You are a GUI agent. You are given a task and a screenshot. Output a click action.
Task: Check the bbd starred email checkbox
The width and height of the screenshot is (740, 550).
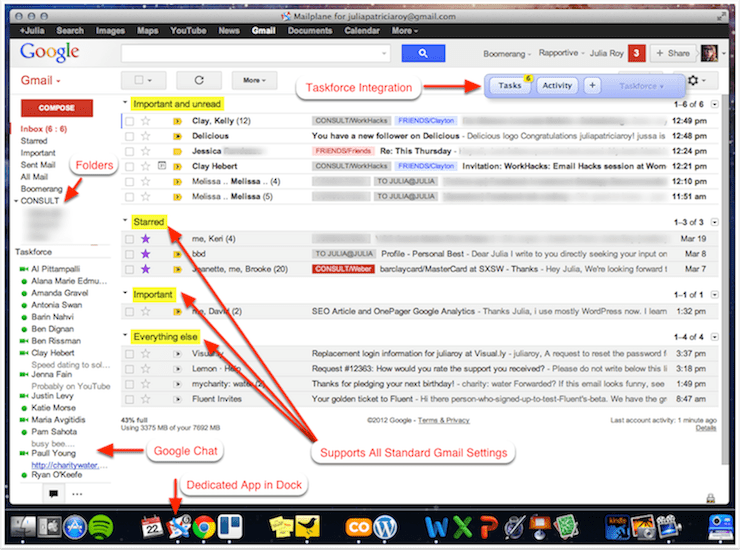pyautogui.click(x=129, y=254)
